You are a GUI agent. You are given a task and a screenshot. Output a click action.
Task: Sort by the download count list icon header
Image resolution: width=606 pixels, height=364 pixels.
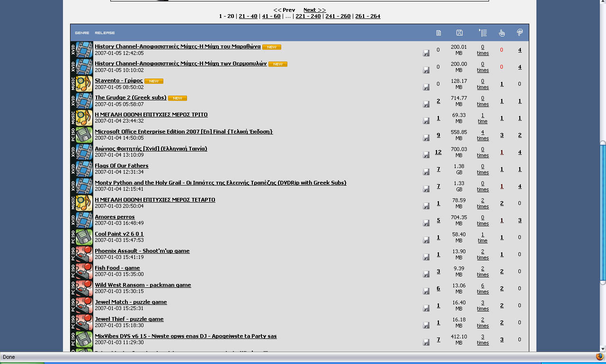click(x=483, y=33)
